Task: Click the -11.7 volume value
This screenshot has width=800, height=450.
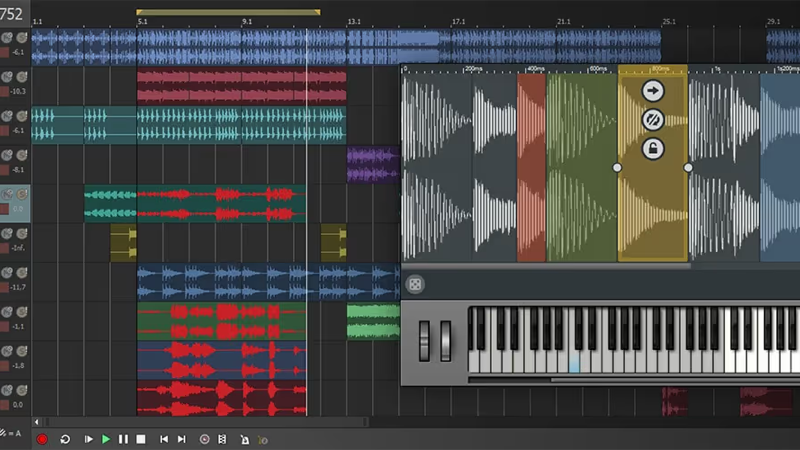Action: click(x=18, y=287)
